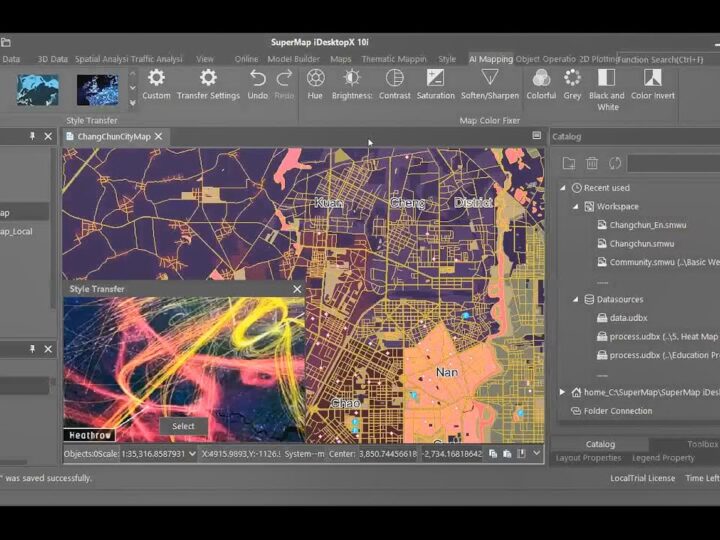Open the AI Mapping ribbon tab

490,59
